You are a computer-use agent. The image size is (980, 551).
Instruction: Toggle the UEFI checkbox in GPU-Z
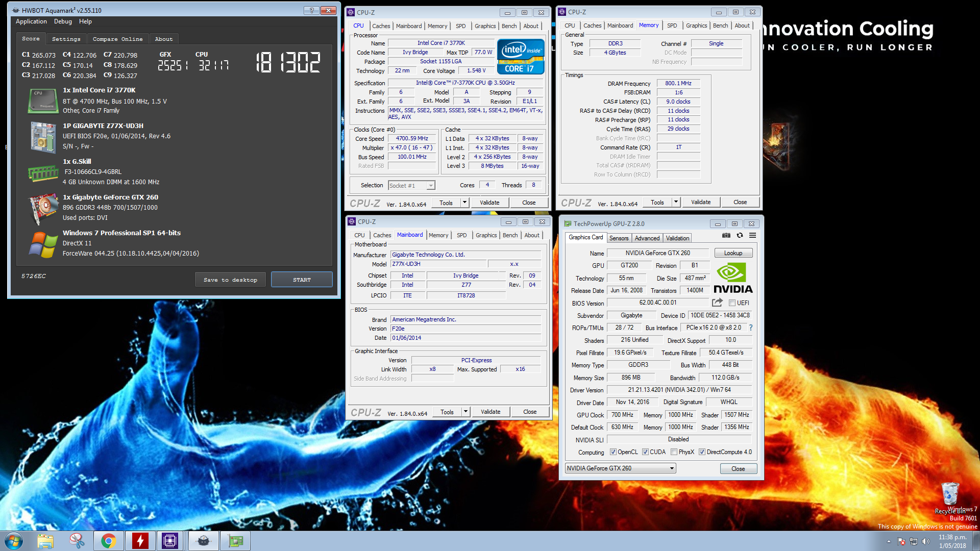(x=732, y=303)
